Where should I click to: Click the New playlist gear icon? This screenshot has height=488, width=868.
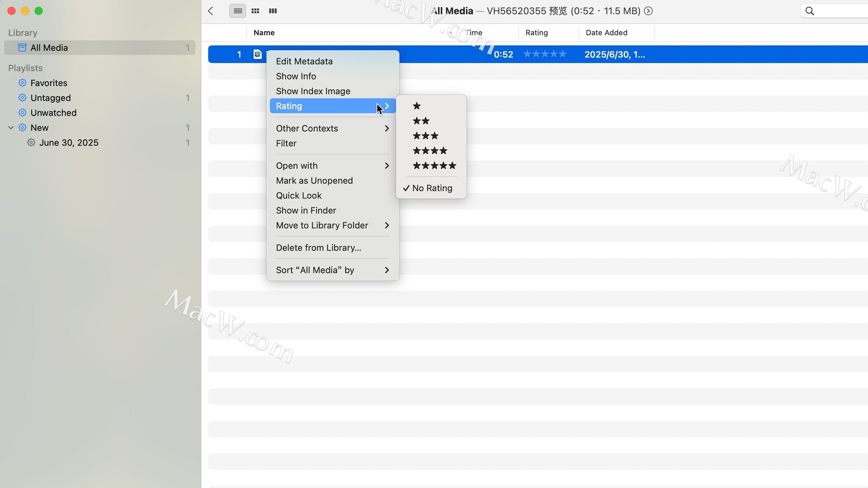(22, 127)
